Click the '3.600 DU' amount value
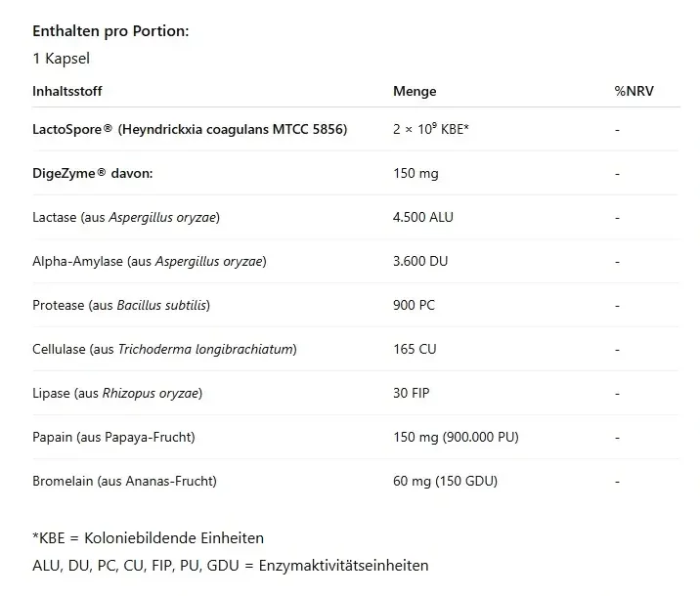The width and height of the screenshot is (700, 596). [419, 261]
